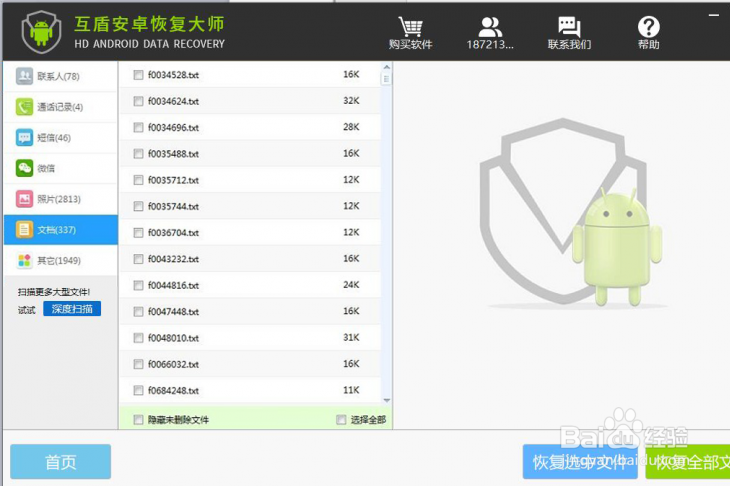Click the contact us chat icon

(x=569, y=27)
